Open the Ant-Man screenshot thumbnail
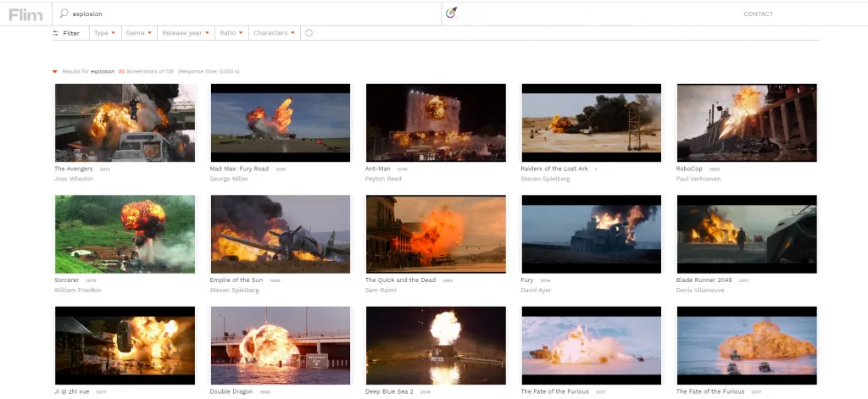Viewport: 868px width, 399px height. coord(437,123)
